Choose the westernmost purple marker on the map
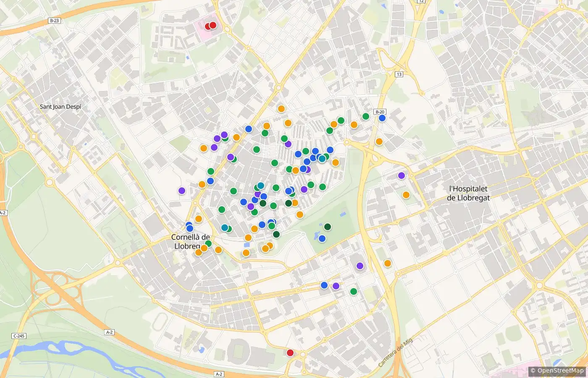The image size is (588, 378). point(182,191)
